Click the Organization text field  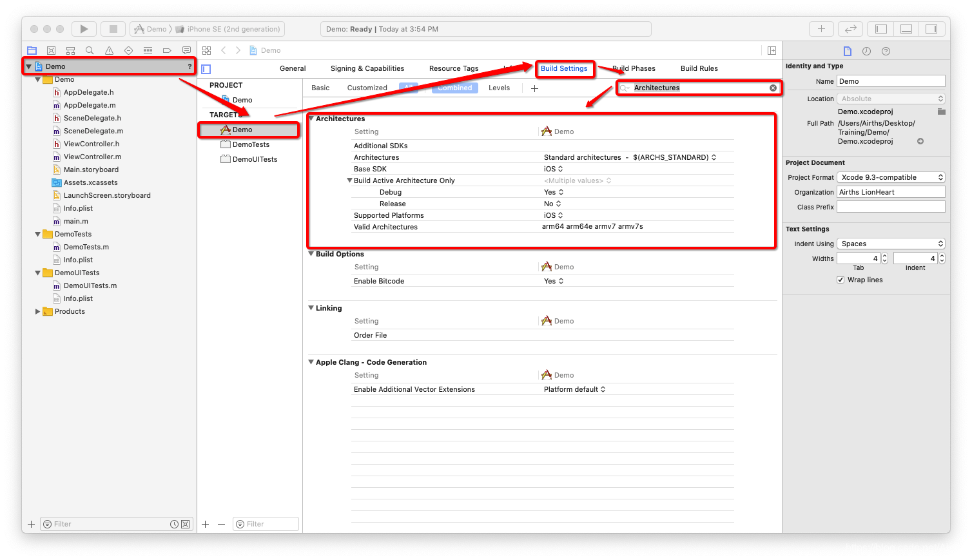click(x=891, y=192)
